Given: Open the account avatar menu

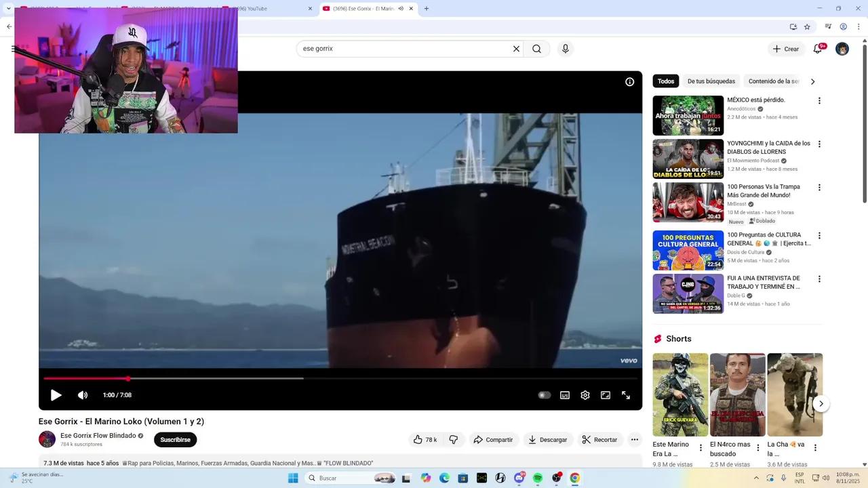Looking at the screenshot, I should coord(842,49).
